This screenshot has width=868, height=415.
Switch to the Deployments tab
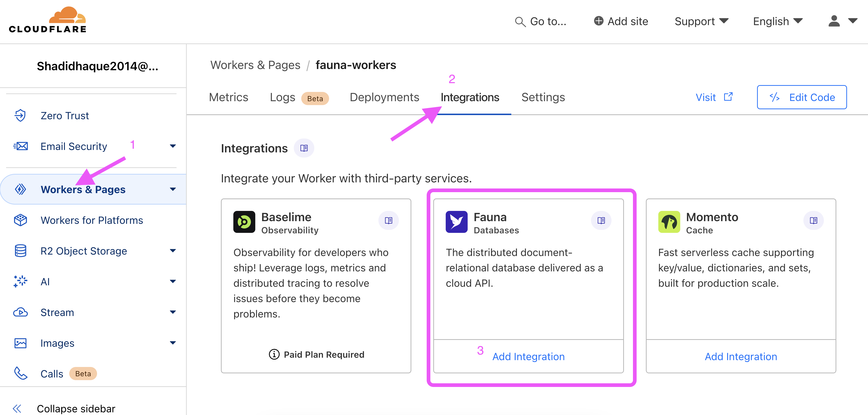click(x=385, y=97)
